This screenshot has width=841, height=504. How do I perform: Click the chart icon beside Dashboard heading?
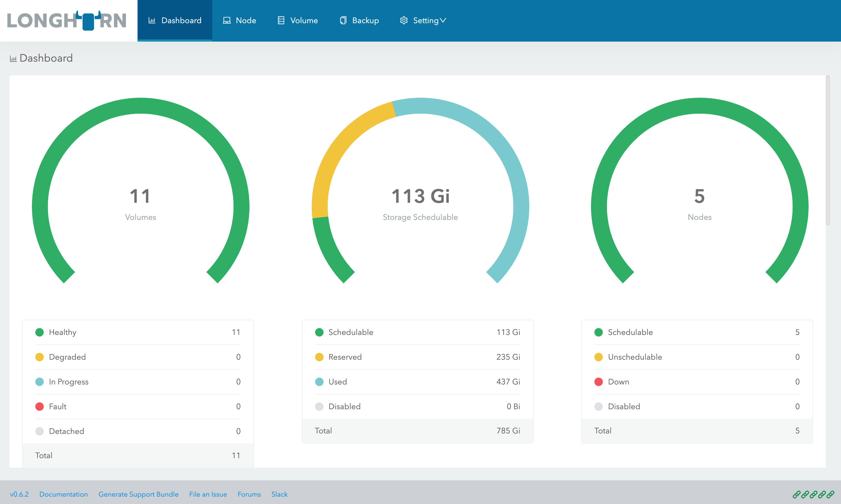coord(13,59)
